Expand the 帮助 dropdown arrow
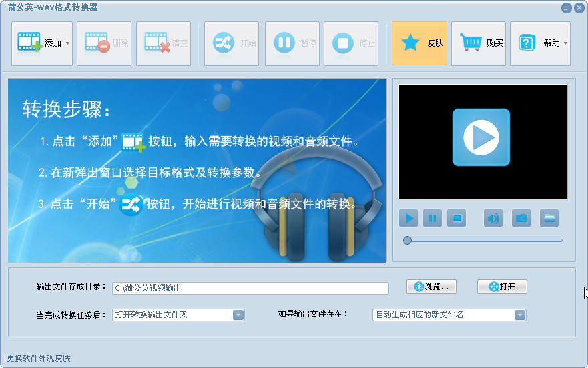 tap(565, 43)
